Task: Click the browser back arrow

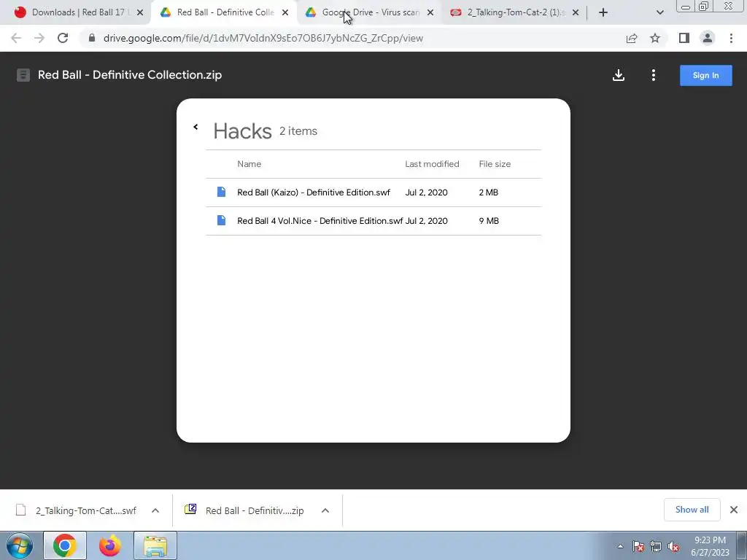Action: coord(16,38)
